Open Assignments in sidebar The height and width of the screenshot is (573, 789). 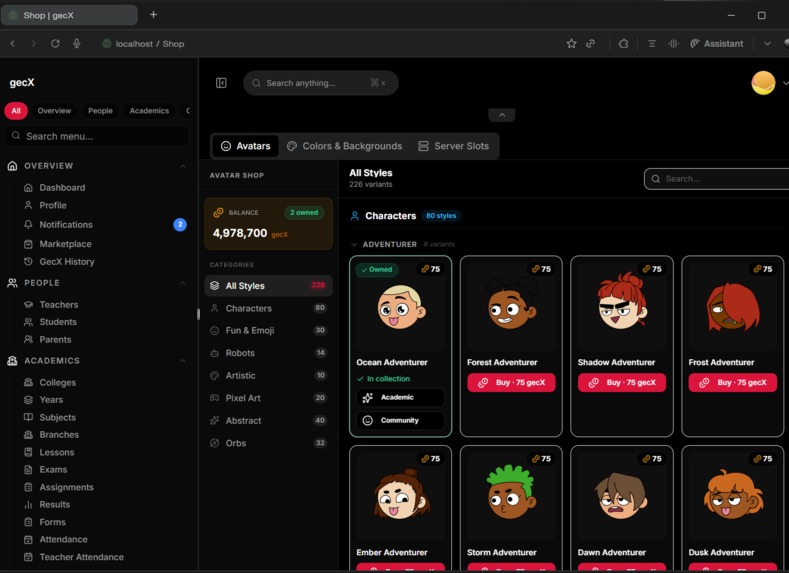(66, 487)
